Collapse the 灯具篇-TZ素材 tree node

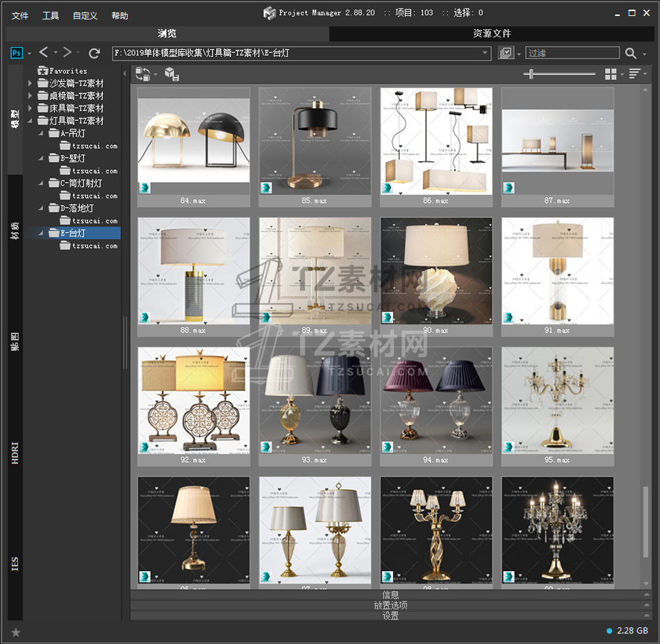tap(30, 121)
